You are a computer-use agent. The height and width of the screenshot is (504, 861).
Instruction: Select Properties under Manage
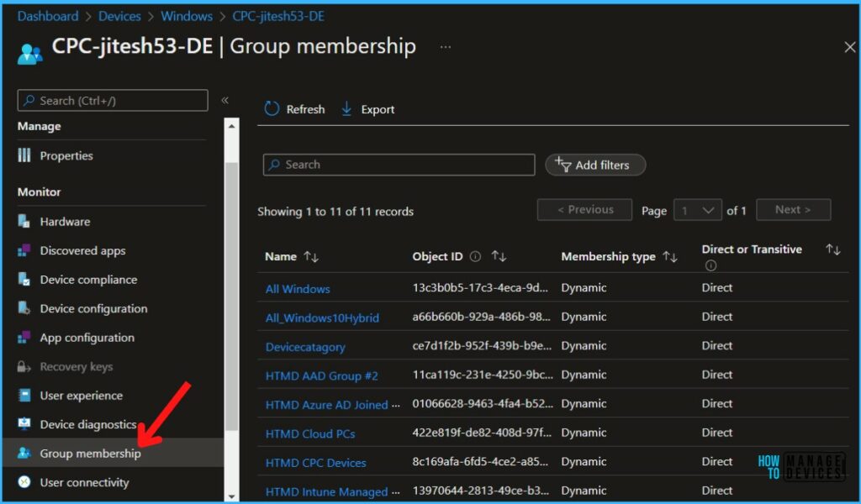pos(66,155)
